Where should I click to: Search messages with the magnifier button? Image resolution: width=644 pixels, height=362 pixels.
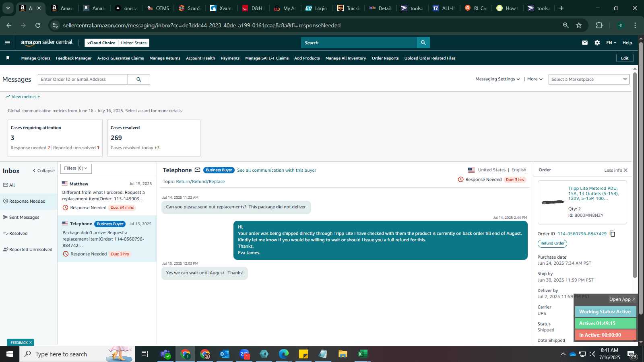pos(139,79)
